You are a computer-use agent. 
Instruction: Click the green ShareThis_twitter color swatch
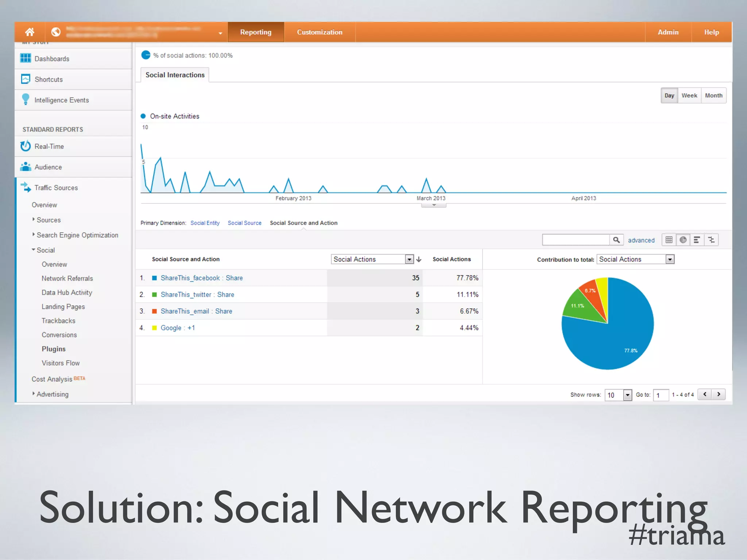(154, 295)
